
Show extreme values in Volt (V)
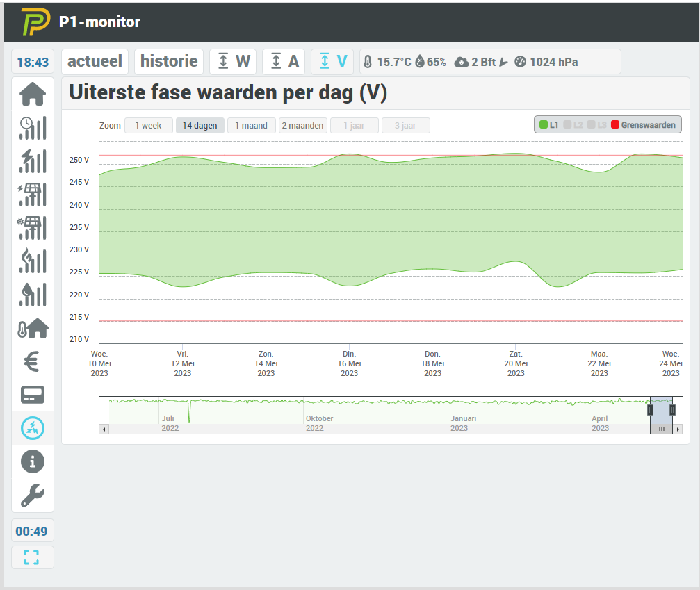(332, 62)
